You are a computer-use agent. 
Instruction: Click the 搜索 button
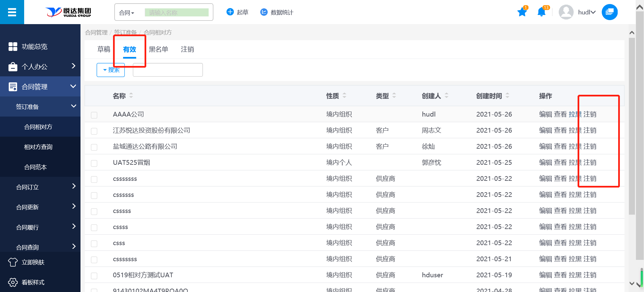pyautogui.click(x=111, y=70)
